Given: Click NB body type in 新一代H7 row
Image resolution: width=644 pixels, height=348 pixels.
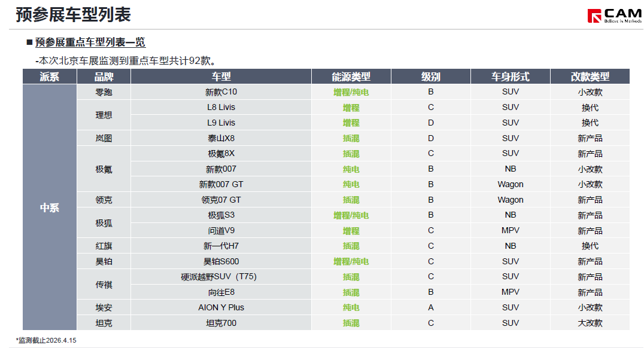Looking at the screenshot, I should [x=510, y=246].
